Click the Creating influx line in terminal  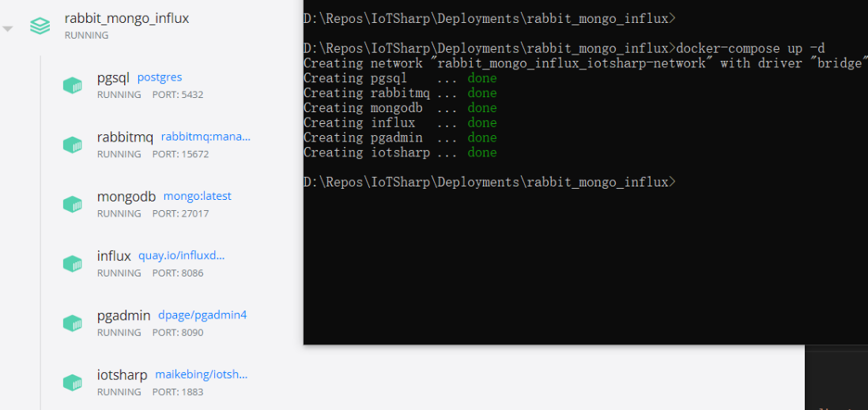point(400,122)
